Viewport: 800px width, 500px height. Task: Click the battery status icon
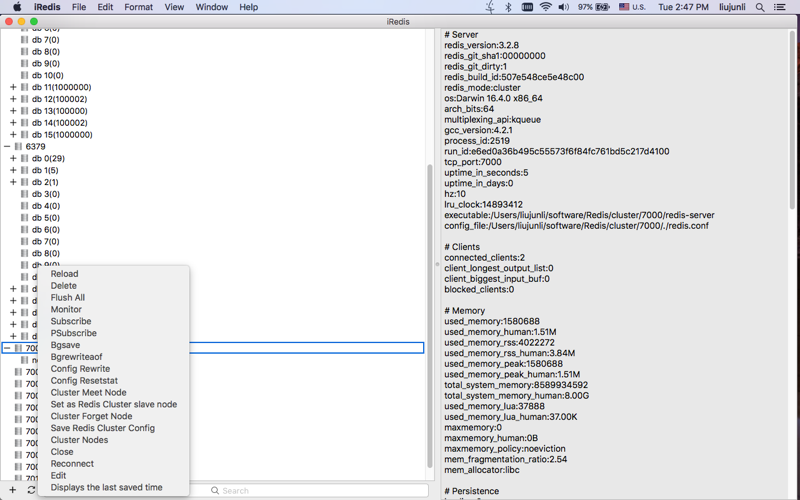coord(603,7)
